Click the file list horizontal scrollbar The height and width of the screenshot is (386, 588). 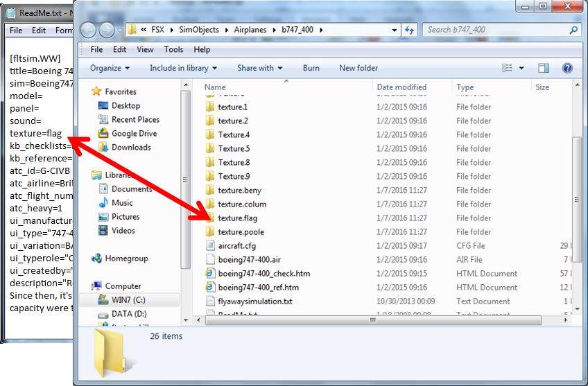tap(373, 320)
